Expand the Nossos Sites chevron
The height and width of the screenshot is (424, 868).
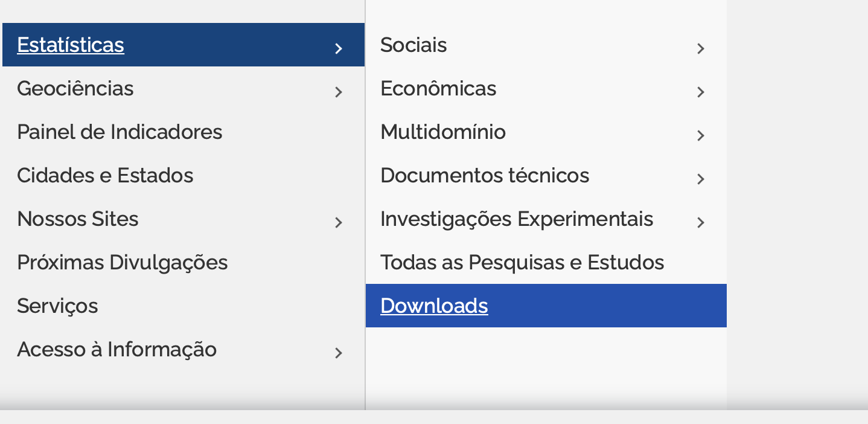pos(339,222)
